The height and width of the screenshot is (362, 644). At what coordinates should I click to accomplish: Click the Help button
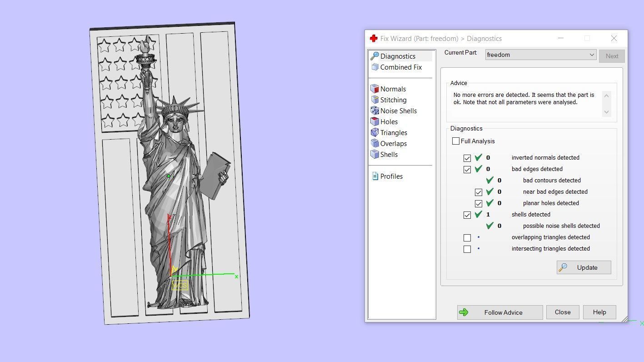coord(599,312)
